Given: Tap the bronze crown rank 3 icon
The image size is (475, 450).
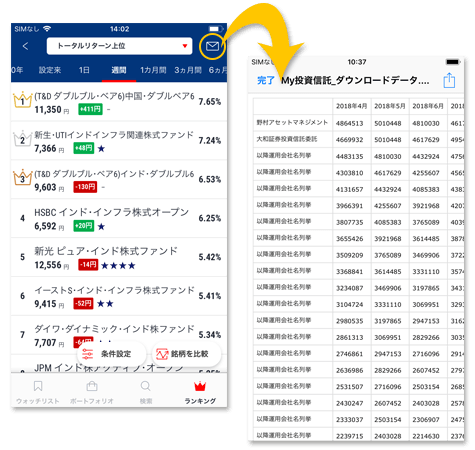Looking at the screenshot, I should point(22,177).
